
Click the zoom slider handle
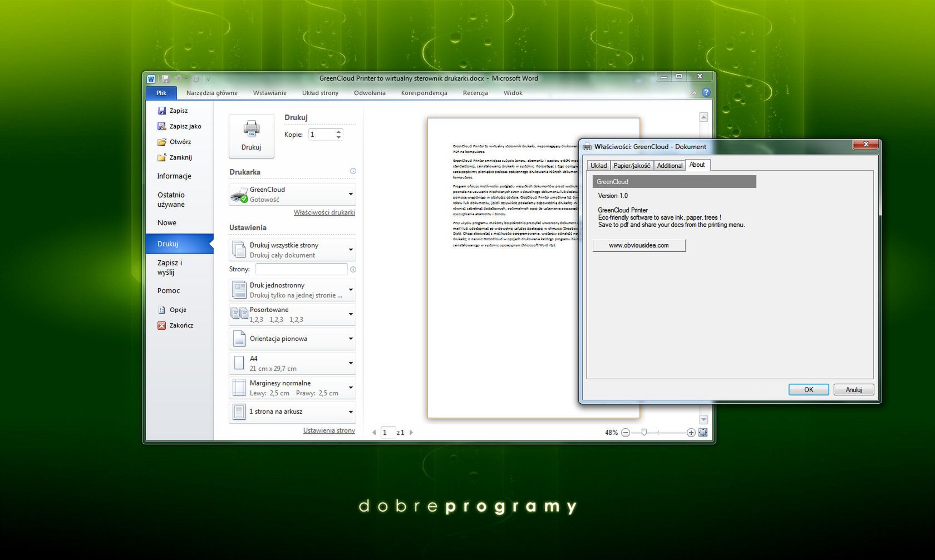[644, 432]
